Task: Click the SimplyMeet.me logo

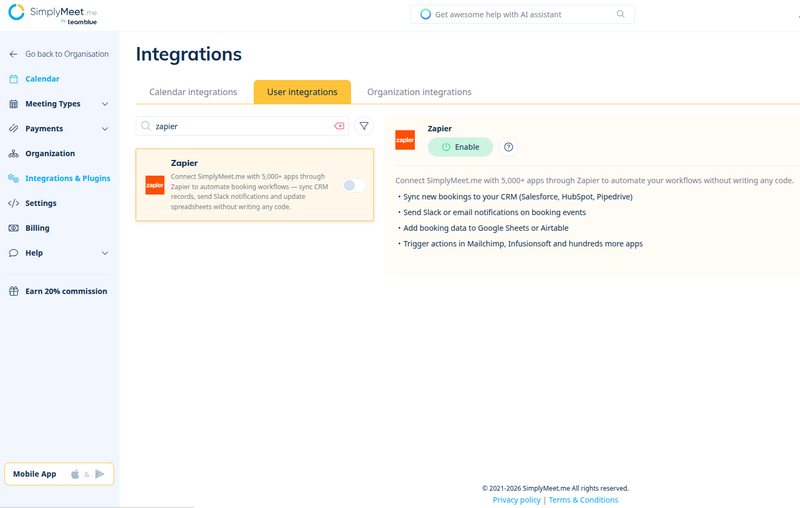Action: (53, 14)
